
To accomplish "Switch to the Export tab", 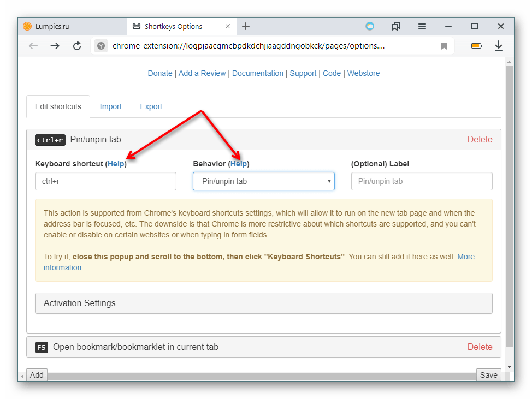I will pos(151,106).
